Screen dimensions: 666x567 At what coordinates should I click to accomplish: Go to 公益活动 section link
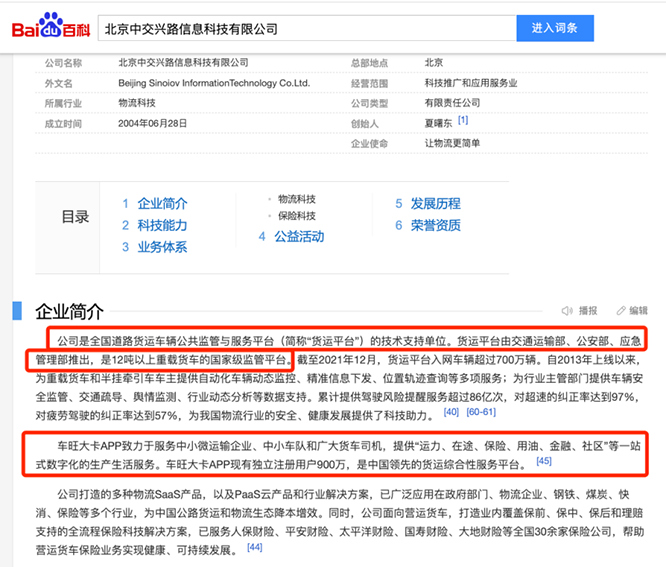(x=299, y=236)
